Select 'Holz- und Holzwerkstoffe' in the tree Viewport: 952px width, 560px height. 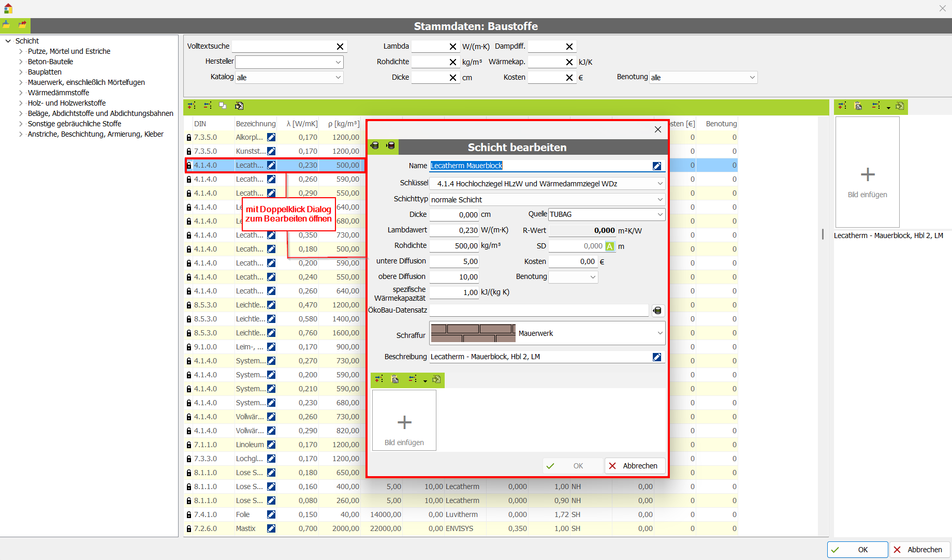(66, 103)
